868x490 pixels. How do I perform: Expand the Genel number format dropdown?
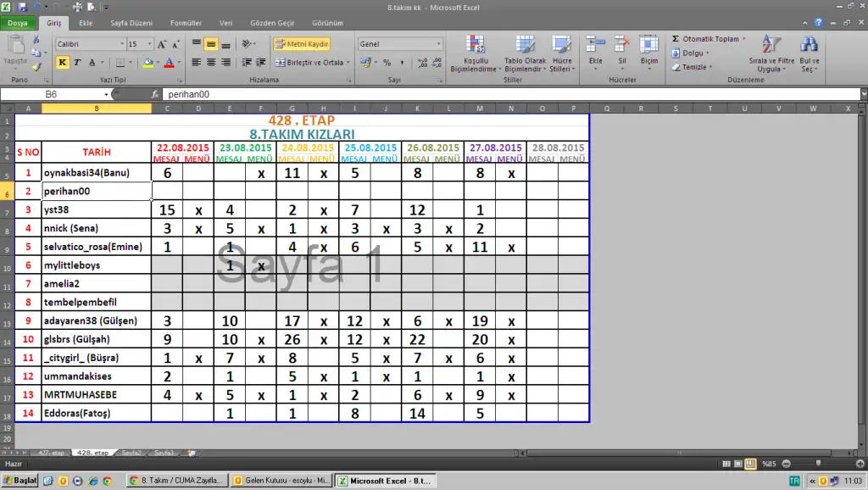[x=438, y=43]
